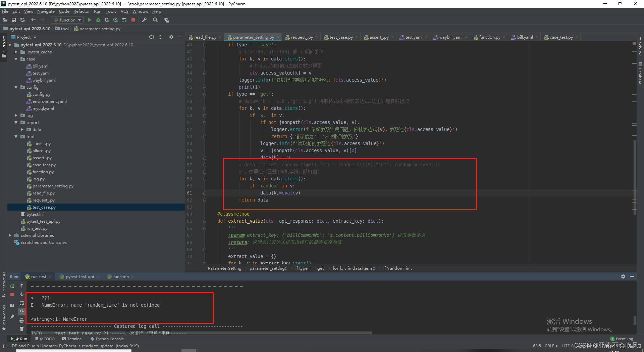Open the Refactor menu
Image resolution: width=644 pixels, height=352 pixels.
coord(82,11)
